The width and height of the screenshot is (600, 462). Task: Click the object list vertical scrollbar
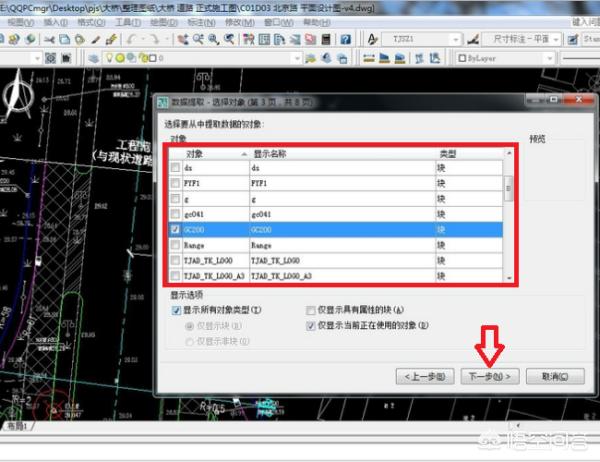pyautogui.click(x=510, y=220)
